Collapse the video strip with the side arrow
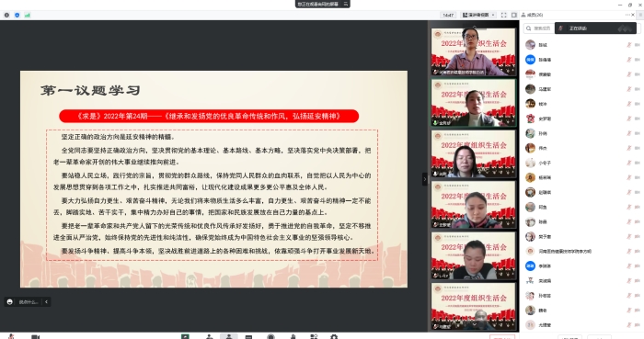This screenshot has width=644, height=339. [425, 179]
